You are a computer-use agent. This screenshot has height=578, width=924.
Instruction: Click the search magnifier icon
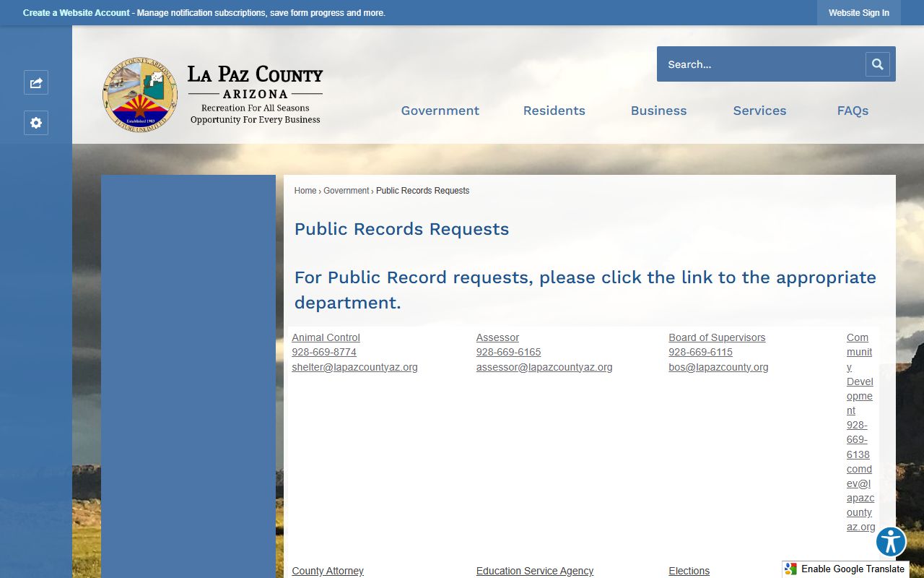(x=877, y=64)
